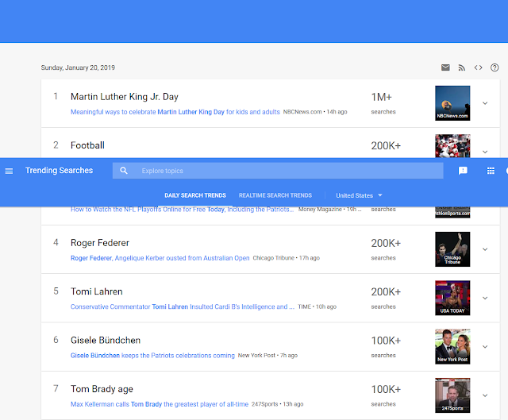Open the Gisele Bündchen New York Post thumbnail
Viewport: 508px width, 420px height.
tap(452, 346)
